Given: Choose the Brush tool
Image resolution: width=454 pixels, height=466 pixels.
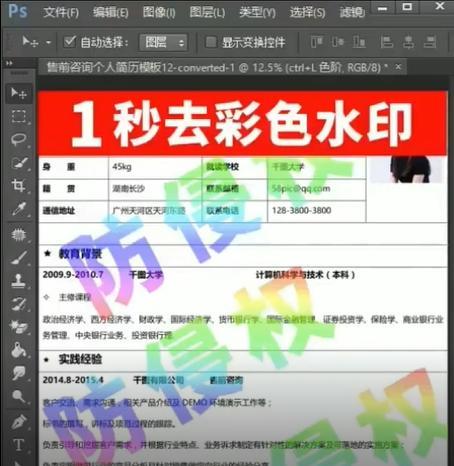Looking at the screenshot, I should (19, 258).
